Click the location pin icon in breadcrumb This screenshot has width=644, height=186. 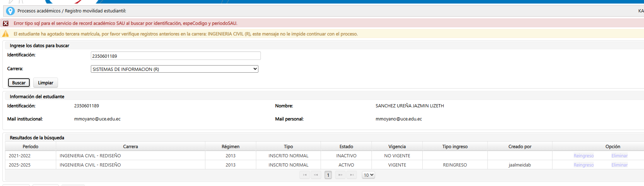point(10,11)
